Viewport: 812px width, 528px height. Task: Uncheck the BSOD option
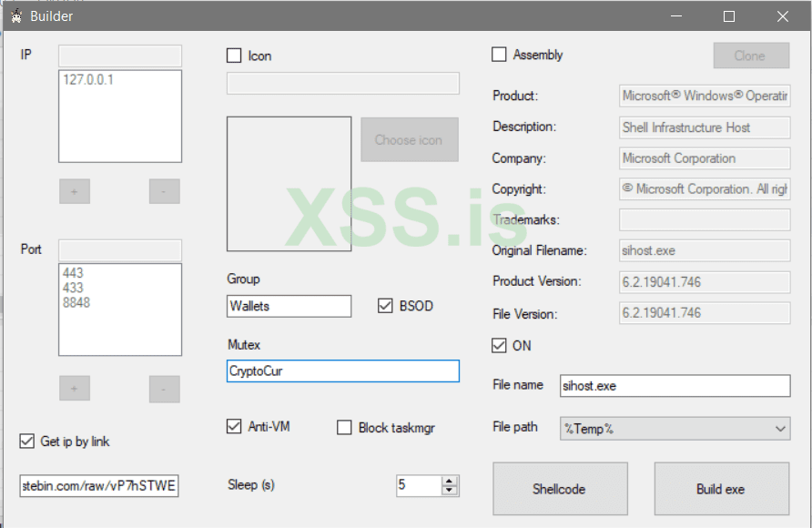(x=385, y=306)
